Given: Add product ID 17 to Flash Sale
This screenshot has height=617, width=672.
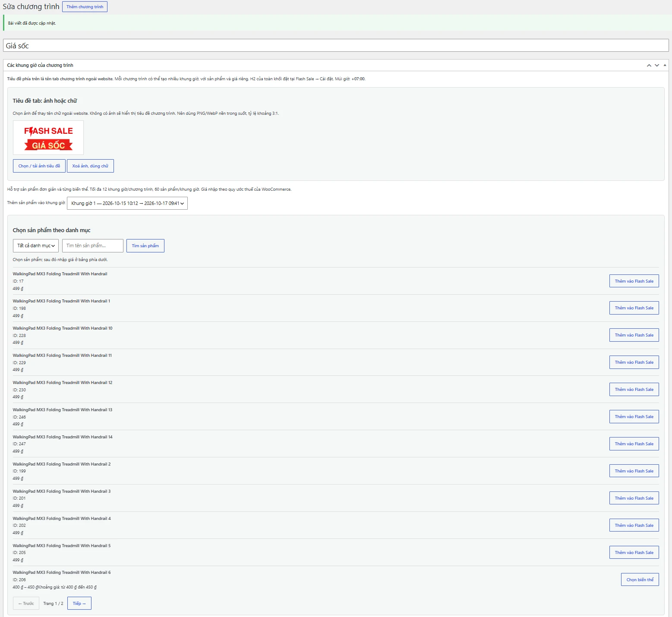Looking at the screenshot, I should [x=634, y=281].
